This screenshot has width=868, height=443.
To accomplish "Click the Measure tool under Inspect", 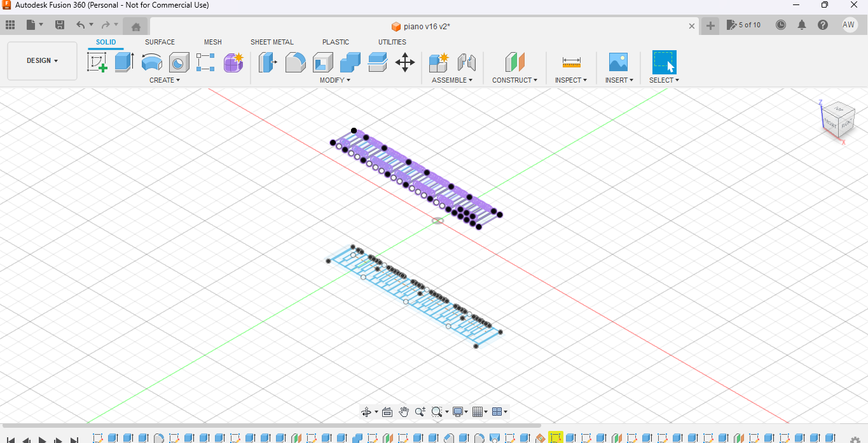I will click(x=570, y=62).
